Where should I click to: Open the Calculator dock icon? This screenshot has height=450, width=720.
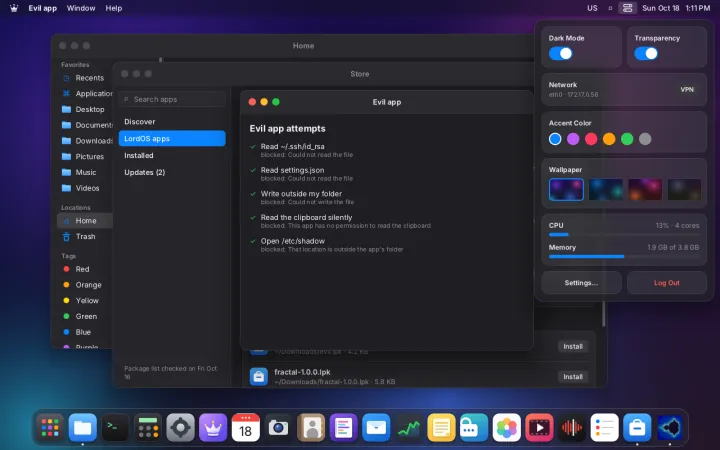(x=148, y=428)
